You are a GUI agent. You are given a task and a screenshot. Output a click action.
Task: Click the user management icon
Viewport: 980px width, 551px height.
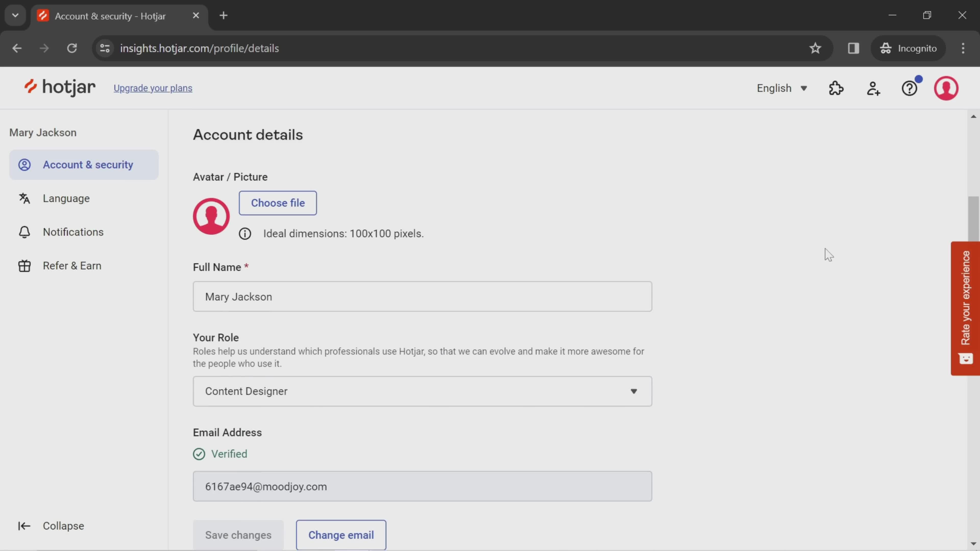point(874,88)
